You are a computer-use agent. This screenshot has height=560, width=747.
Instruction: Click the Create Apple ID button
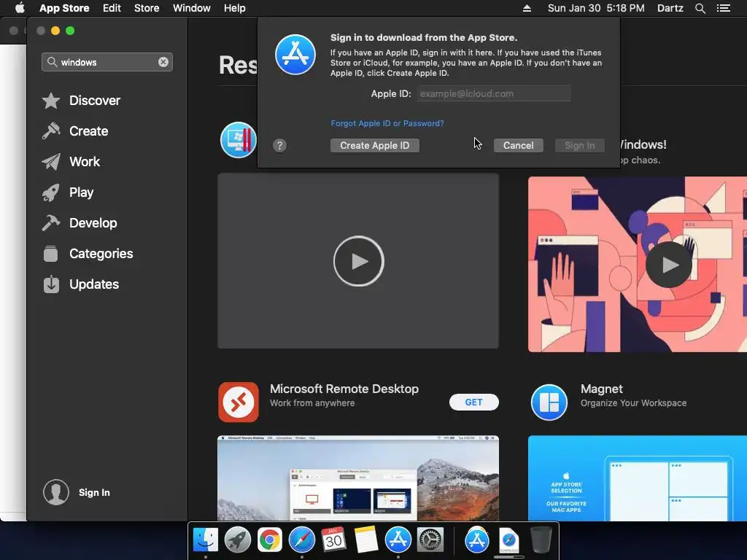[374, 145]
